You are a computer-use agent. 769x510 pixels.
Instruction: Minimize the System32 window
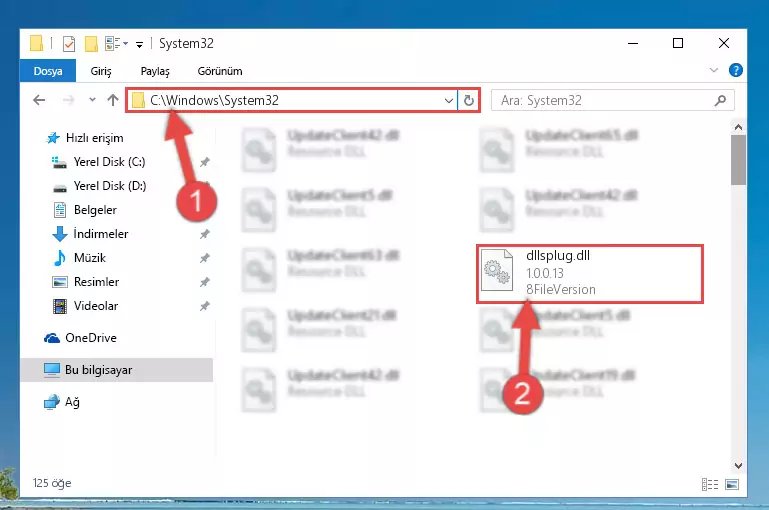coord(633,43)
